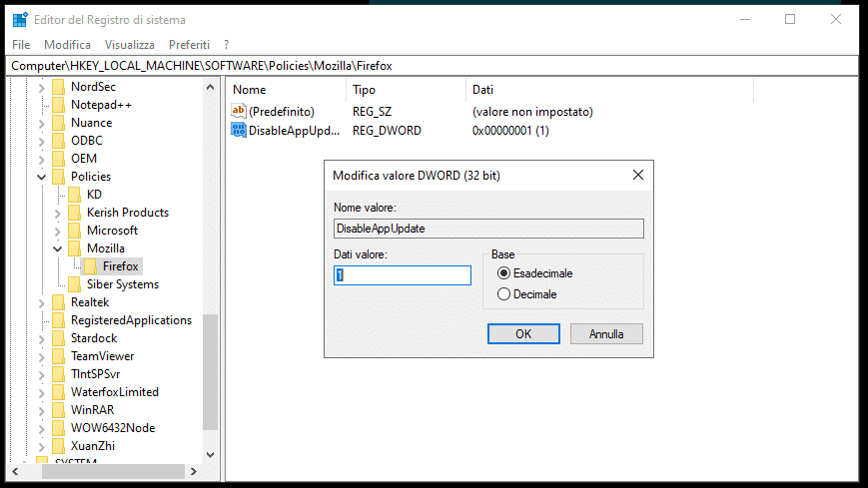This screenshot has height=488, width=868.
Task: Collapse the Mozilla tree node
Action: pyautogui.click(x=58, y=248)
